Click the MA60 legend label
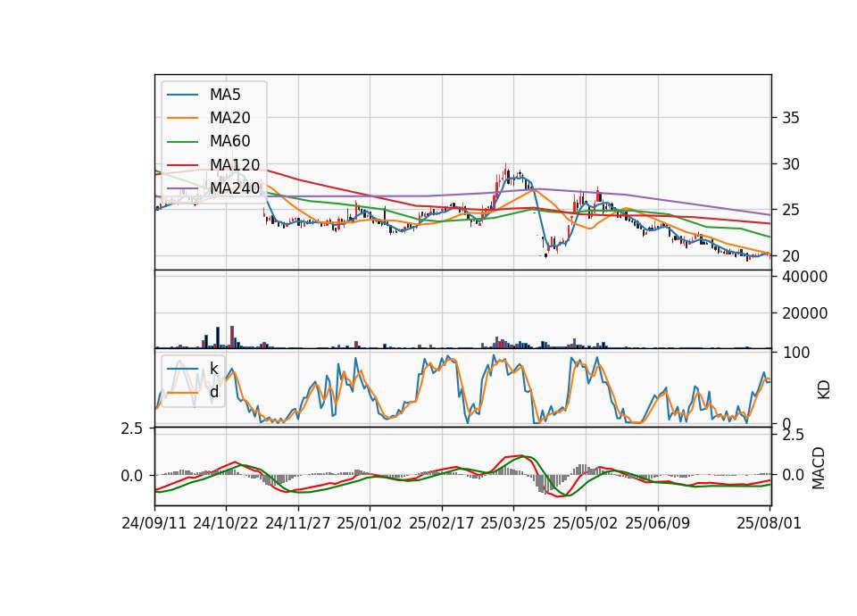Image resolution: width=857 pixels, height=616 pixels. coord(229,142)
